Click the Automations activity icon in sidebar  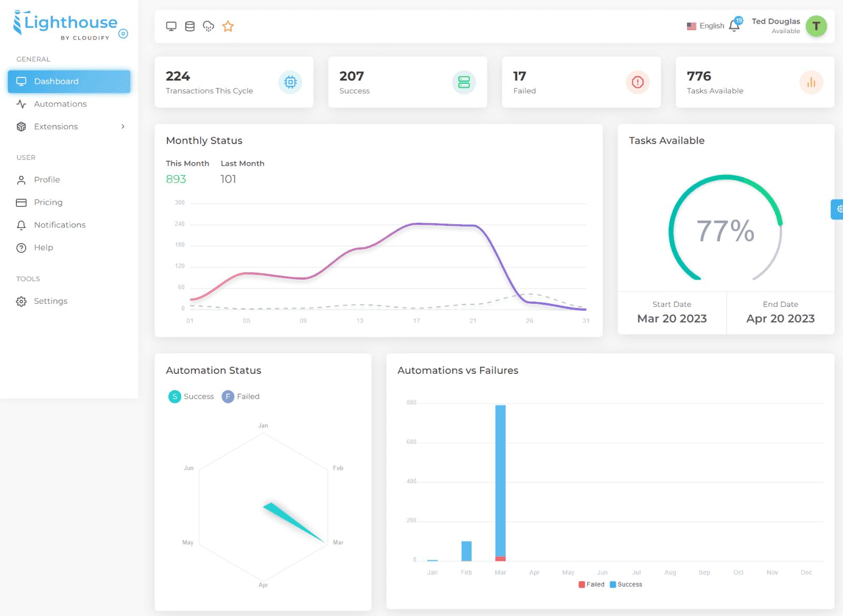(21, 104)
